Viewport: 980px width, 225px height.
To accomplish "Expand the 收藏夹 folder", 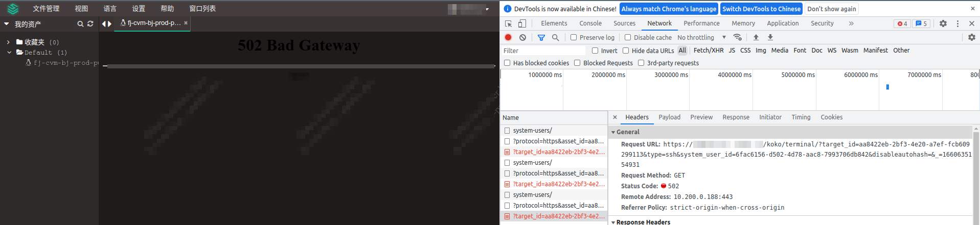I will click(9, 42).
